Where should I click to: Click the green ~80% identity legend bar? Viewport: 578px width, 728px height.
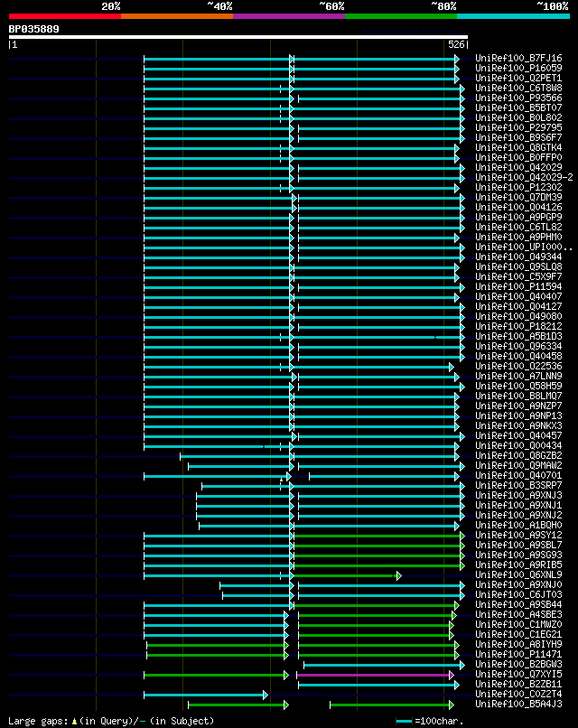coord(401,16)
